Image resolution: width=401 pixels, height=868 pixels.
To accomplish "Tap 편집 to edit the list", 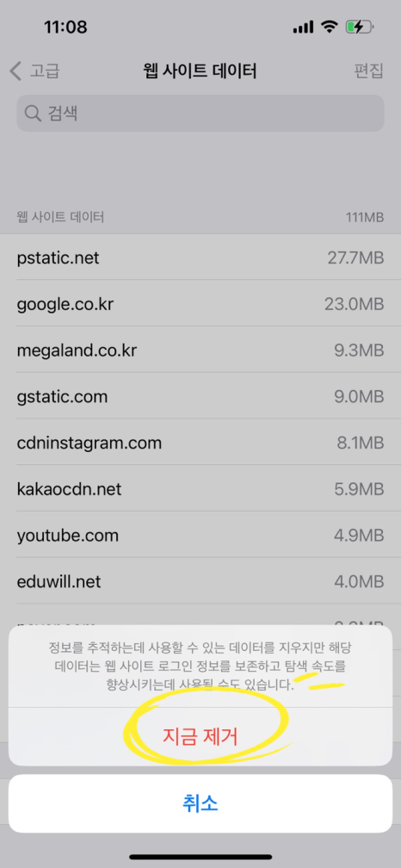I will pos(368,71).
